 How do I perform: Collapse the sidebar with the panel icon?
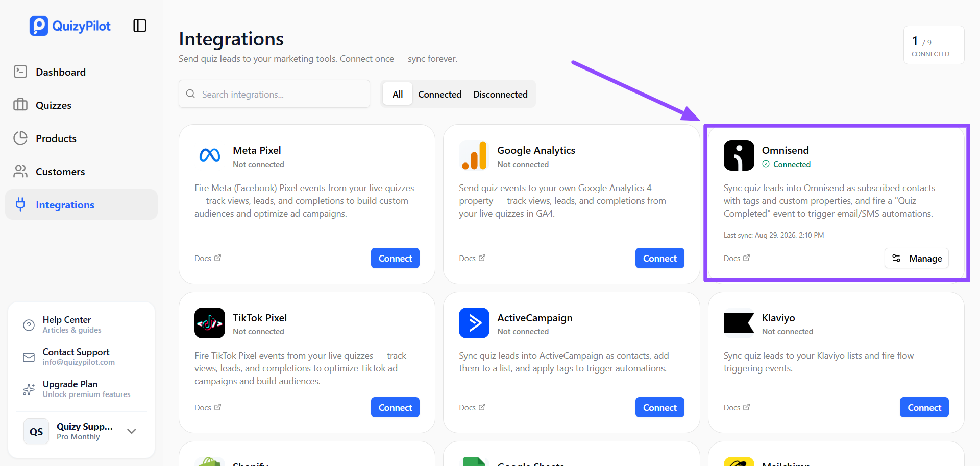[140, 26]
